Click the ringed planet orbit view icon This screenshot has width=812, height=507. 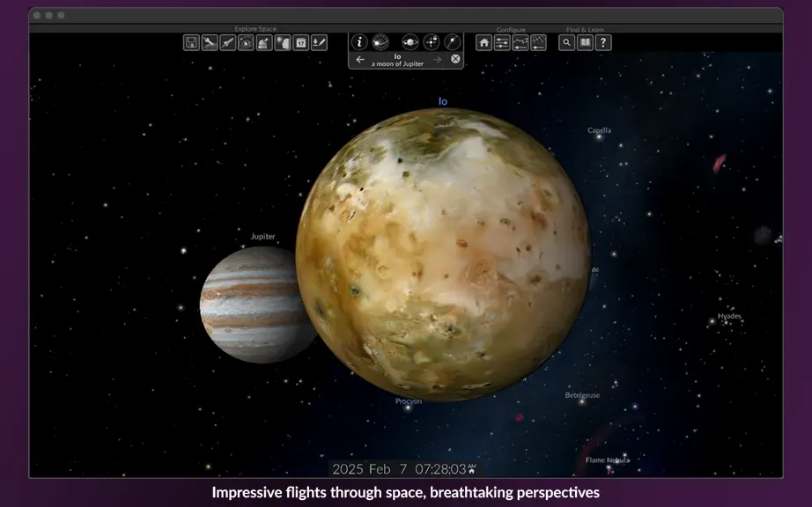click(410, 42)
